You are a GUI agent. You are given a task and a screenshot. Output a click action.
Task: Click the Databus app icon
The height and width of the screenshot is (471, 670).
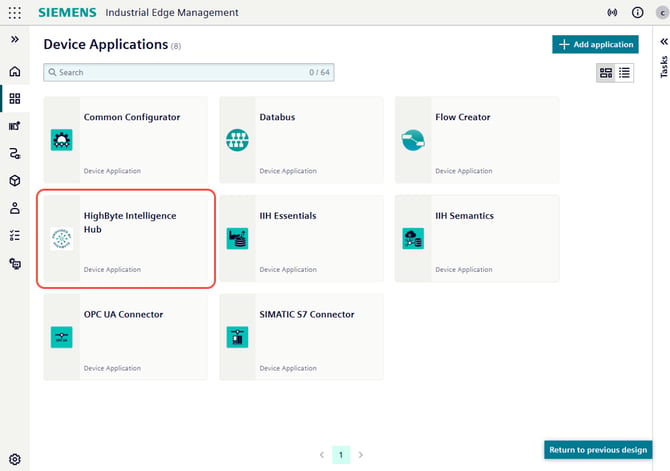click(x=237, y=140)
